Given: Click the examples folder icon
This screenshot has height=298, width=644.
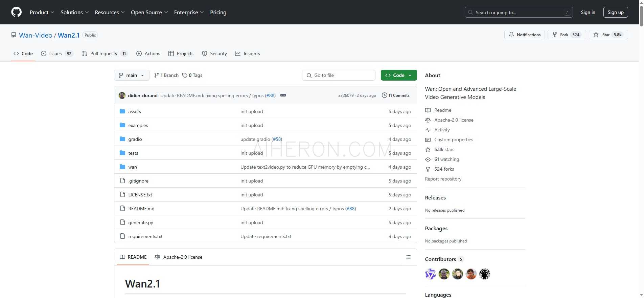Looking at the screenshot, I should (122, 125).
